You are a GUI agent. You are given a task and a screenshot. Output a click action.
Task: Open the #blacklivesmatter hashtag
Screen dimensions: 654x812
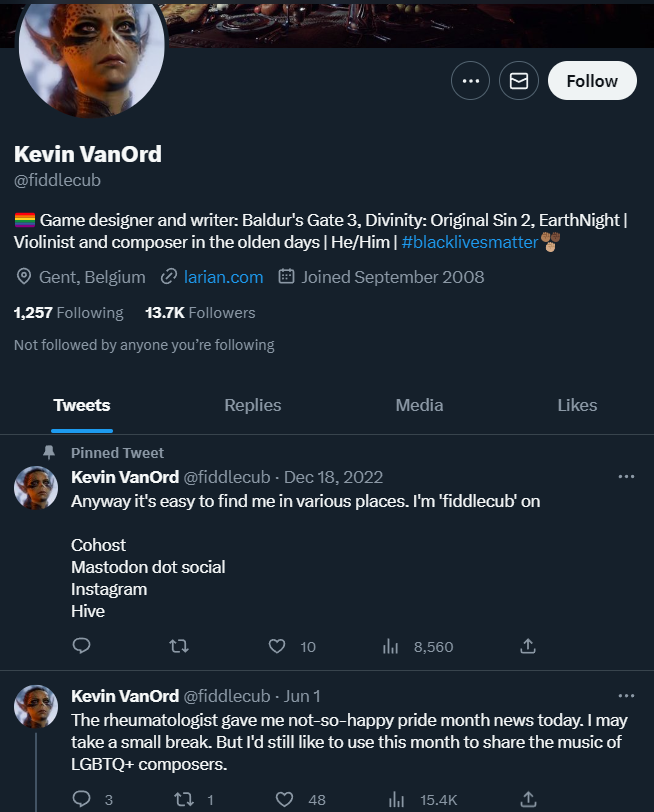470,242
